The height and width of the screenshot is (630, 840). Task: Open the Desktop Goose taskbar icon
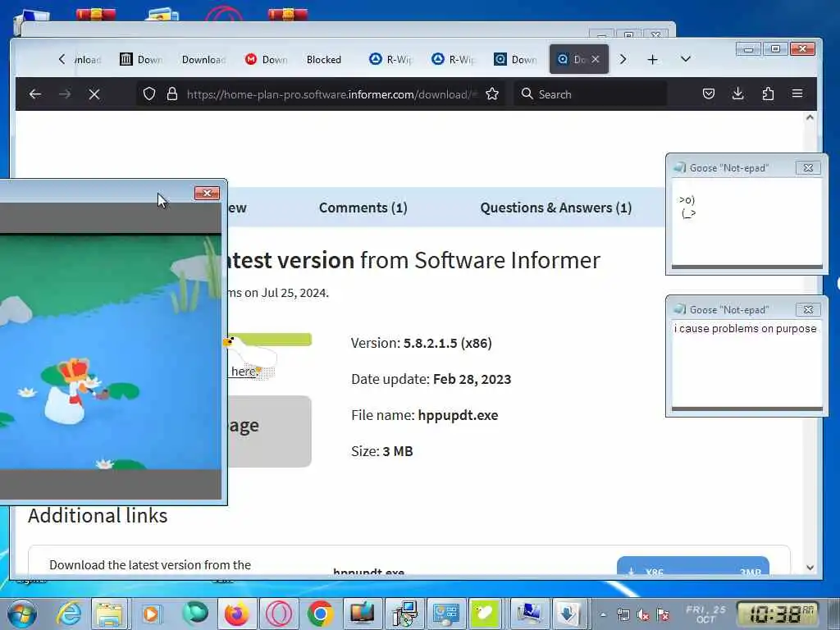(x=485, y=614)
